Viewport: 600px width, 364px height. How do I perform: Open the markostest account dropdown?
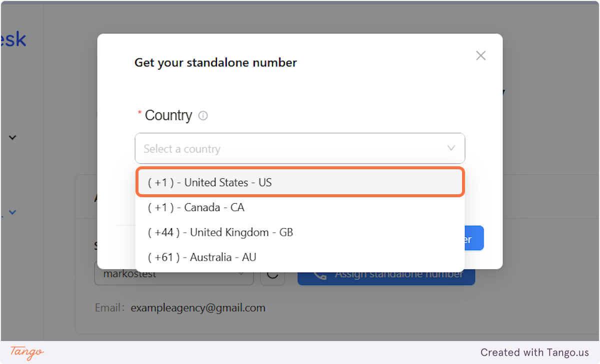174,274
